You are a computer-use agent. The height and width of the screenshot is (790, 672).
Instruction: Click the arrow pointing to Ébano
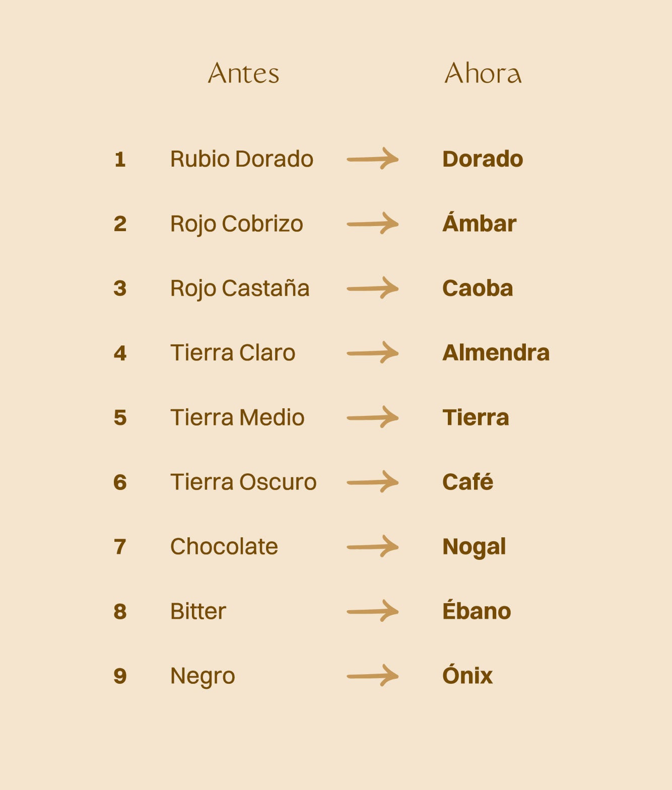(372, 611)
